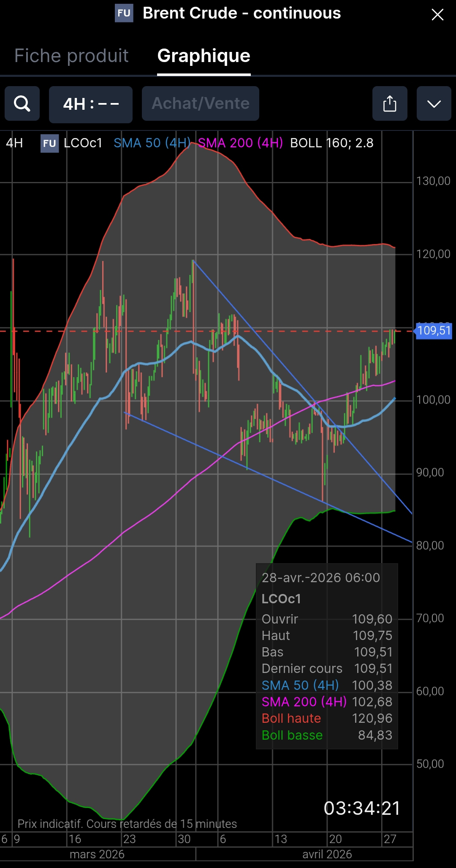Select the Graphique tab
This screenshot has width=456, height=868.
pos(204,56)
